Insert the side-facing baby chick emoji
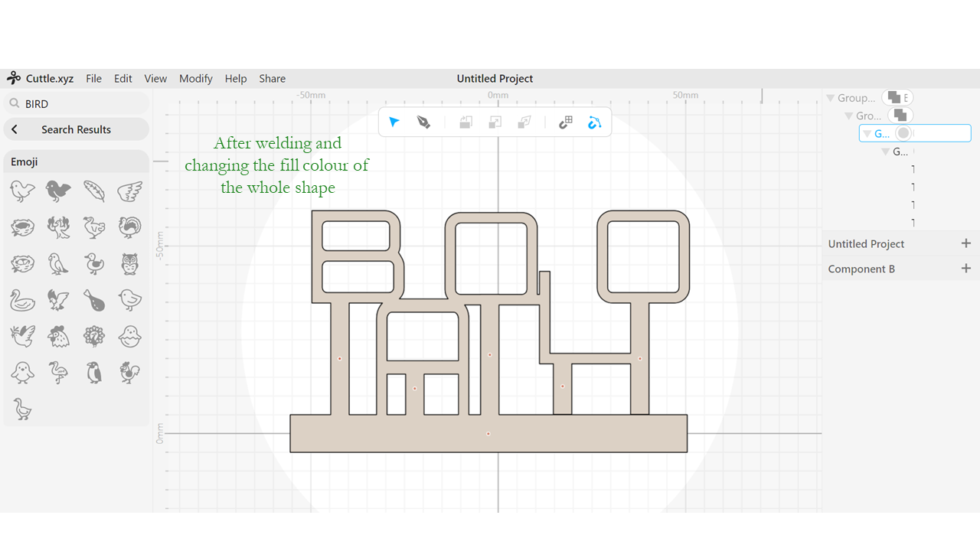The image size is (980, 551). coord(130,299)
